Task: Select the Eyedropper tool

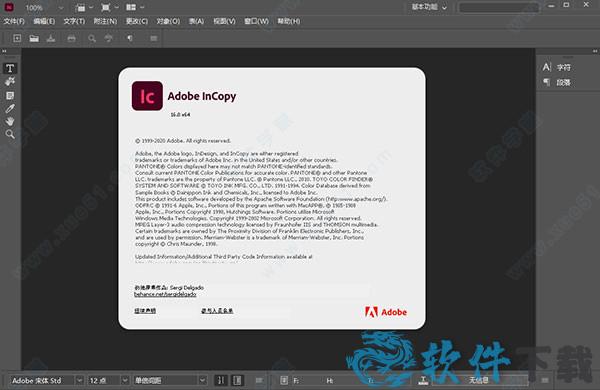Action: tap(10, 108)
